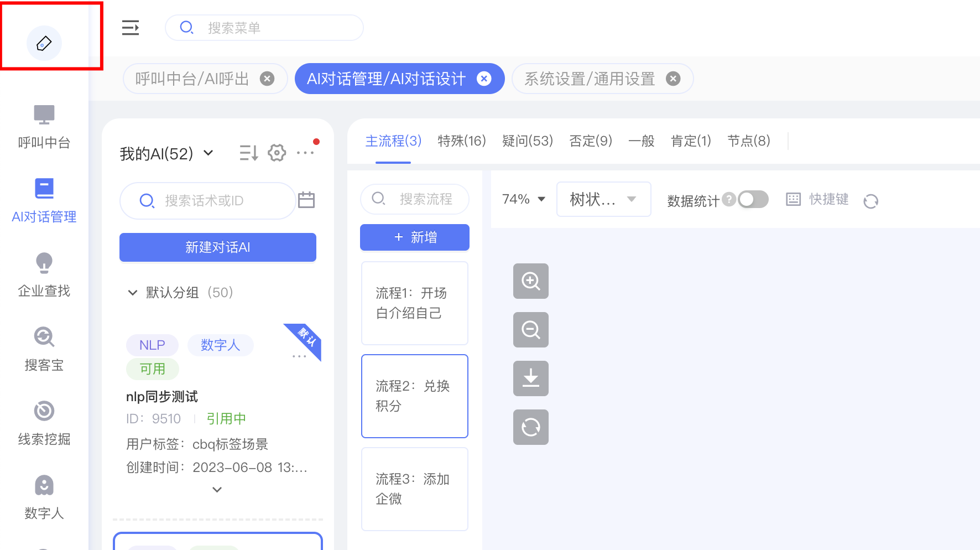Viewport: 980px width, 550px height.
Task: Switch to the 系统设置/通用设置 page tab
Action: point(590,79)
